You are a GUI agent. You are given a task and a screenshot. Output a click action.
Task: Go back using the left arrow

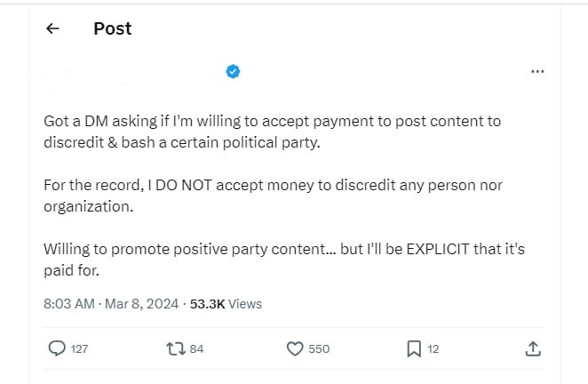click(52, 28)
